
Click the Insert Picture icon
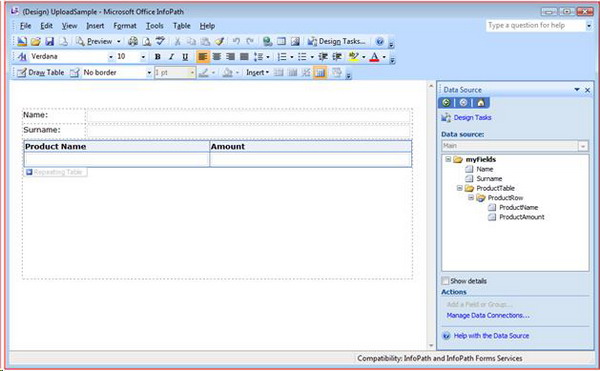pyautogui.click(x=295, y=41)
